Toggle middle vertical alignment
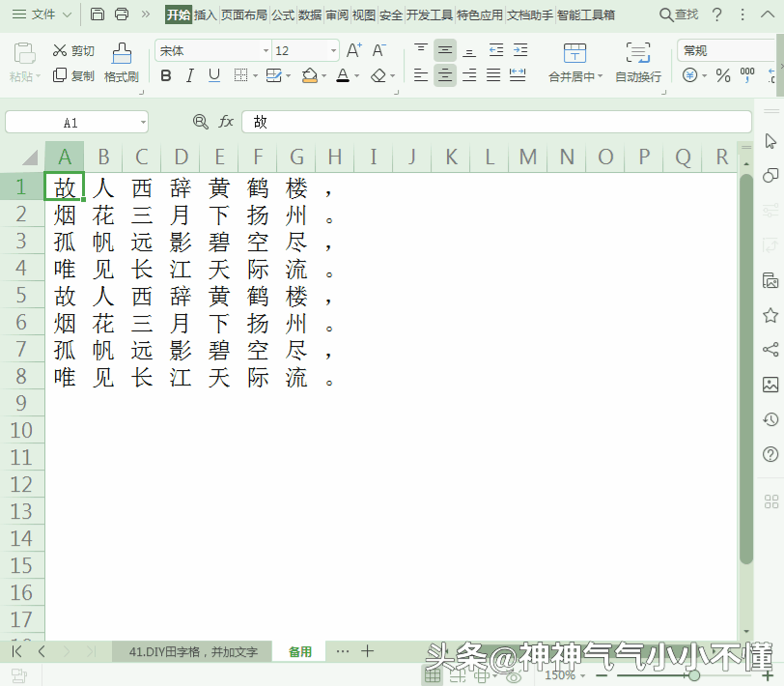 click(x=445, y=50)
